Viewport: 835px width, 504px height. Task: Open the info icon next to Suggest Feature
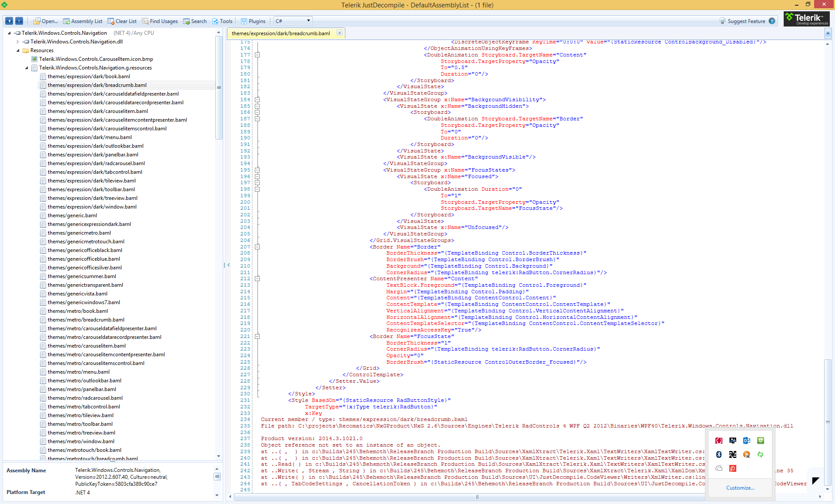click(x=772, y=21)
